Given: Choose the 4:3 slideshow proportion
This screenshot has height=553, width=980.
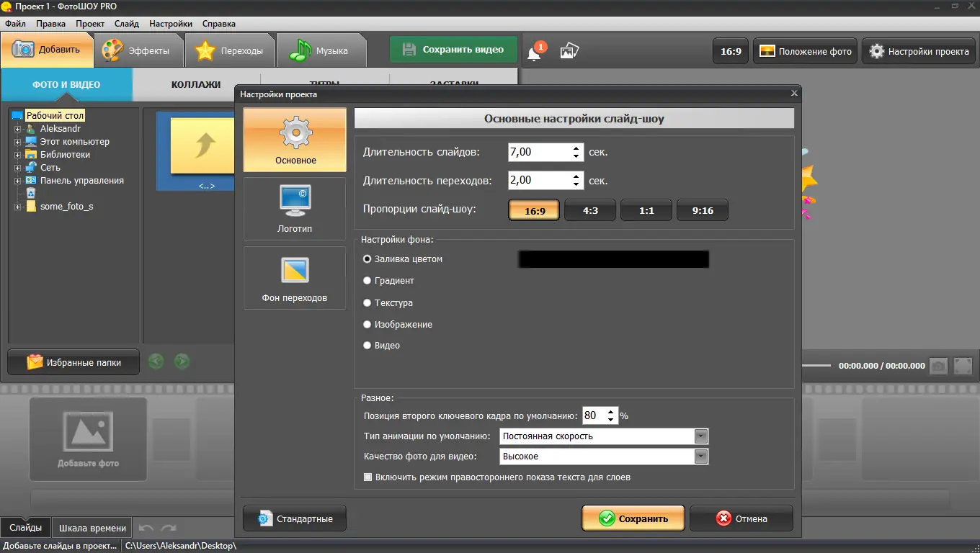Looking at the screenshot, I should [x=590, y=210].
